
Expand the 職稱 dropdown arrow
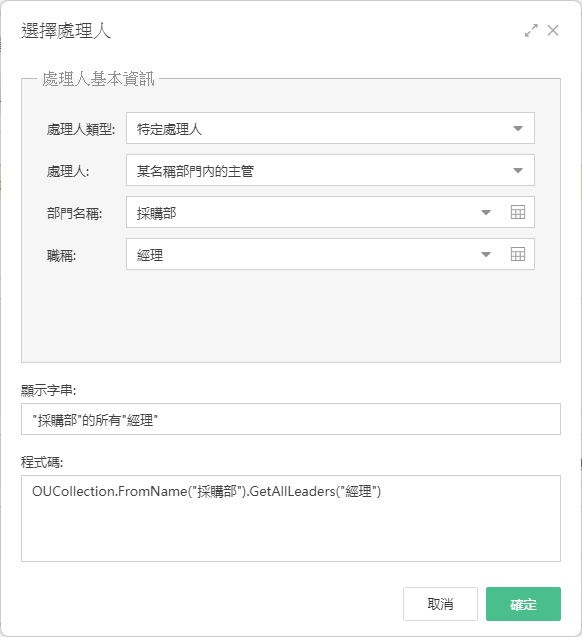tap(486, 255)
